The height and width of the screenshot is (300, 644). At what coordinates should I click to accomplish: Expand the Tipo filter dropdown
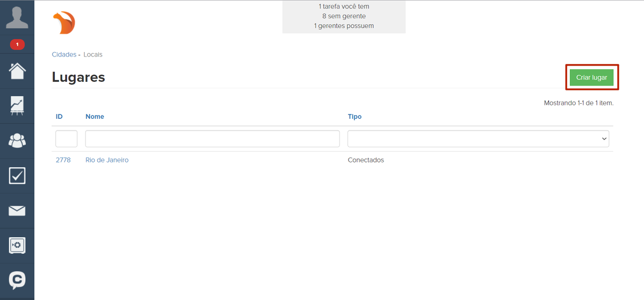pos(478,139)
